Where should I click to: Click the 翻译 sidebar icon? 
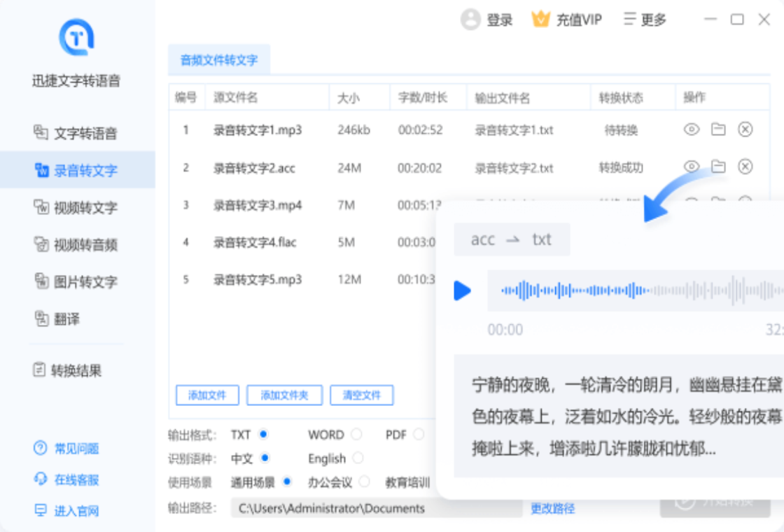[x=41, y=318]
